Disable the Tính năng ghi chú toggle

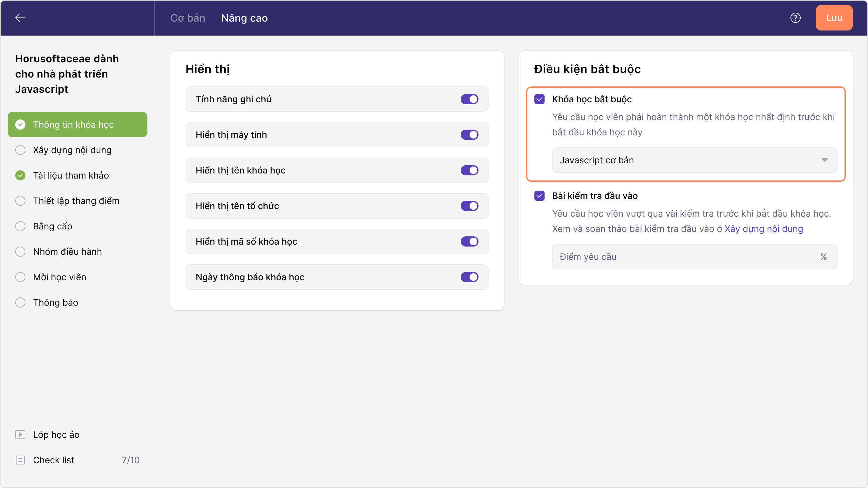pos(469,99)
